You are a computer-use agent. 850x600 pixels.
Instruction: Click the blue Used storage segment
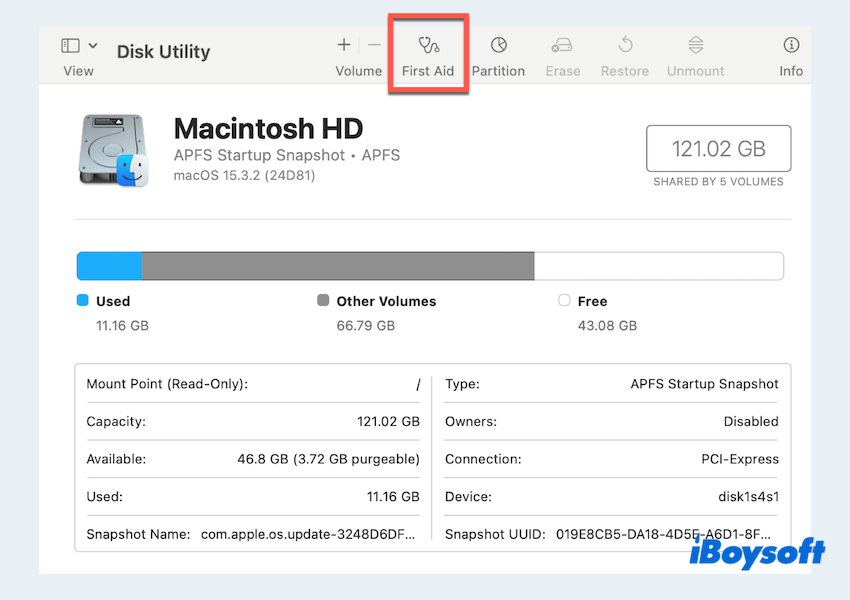click(109, 266)
